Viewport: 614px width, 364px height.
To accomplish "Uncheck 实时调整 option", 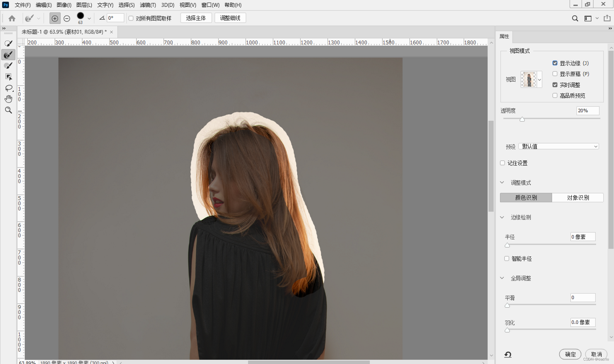I will tap(555, 85).
